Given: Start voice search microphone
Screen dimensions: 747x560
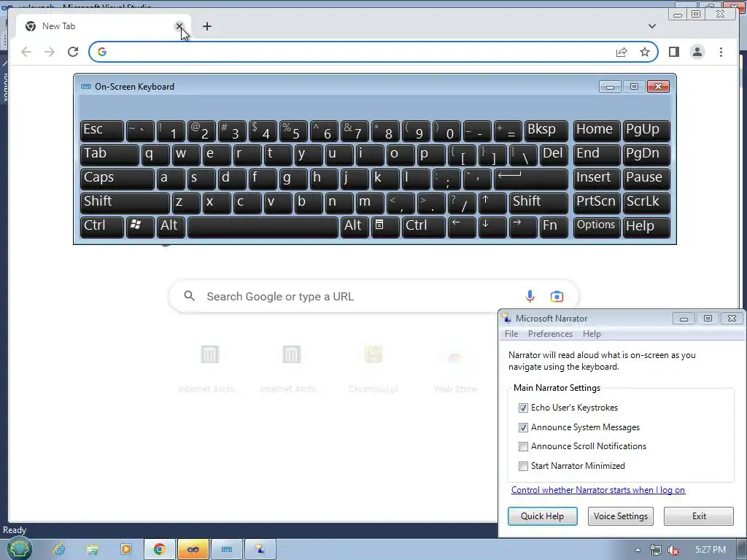Looking at the screenshot, I should click(530, 296).
